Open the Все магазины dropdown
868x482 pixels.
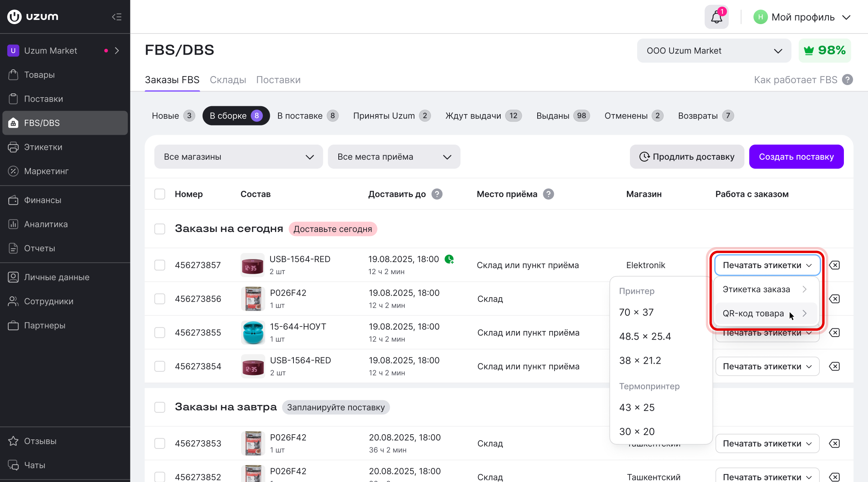pyautogui.click(x=238, y=157)
